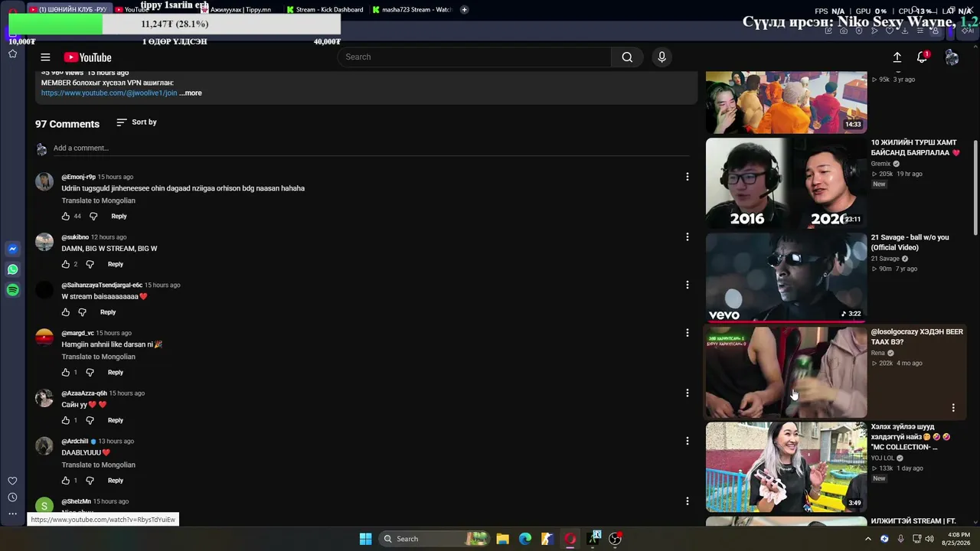Screen dimensions: 980x551
Task: Like the @SaihanzayaTsendjargal-e6c comment
Action: pos(66,312)
